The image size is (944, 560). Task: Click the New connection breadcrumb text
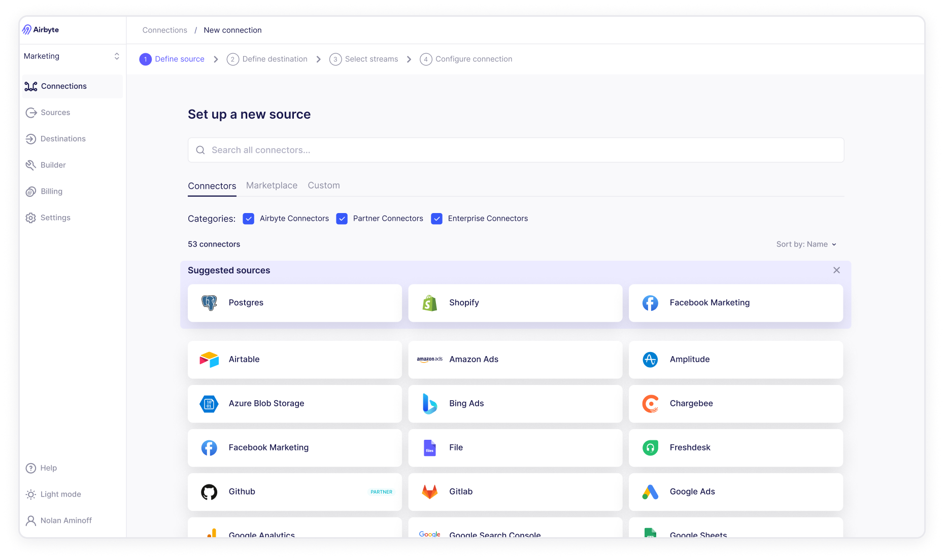233,30
